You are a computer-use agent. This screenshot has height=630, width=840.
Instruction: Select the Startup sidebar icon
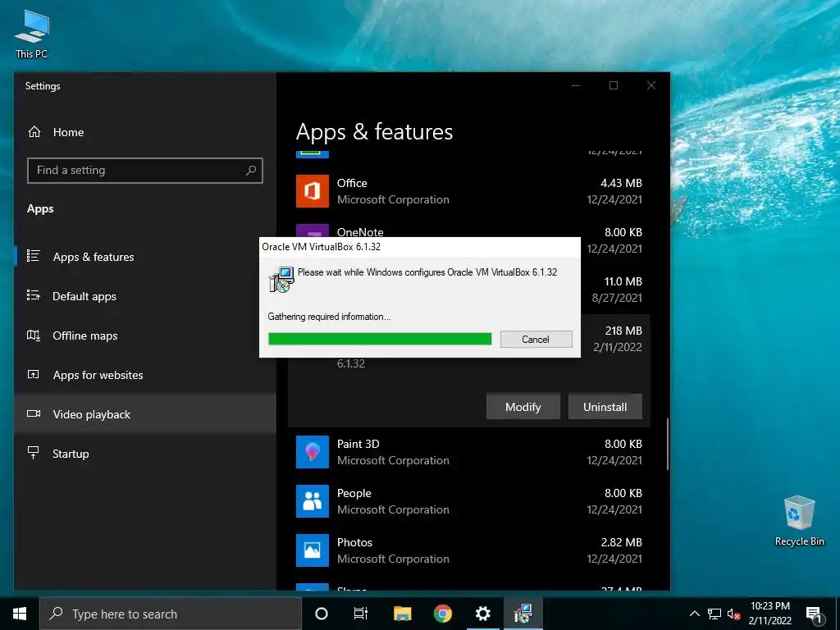click(33, 453)
